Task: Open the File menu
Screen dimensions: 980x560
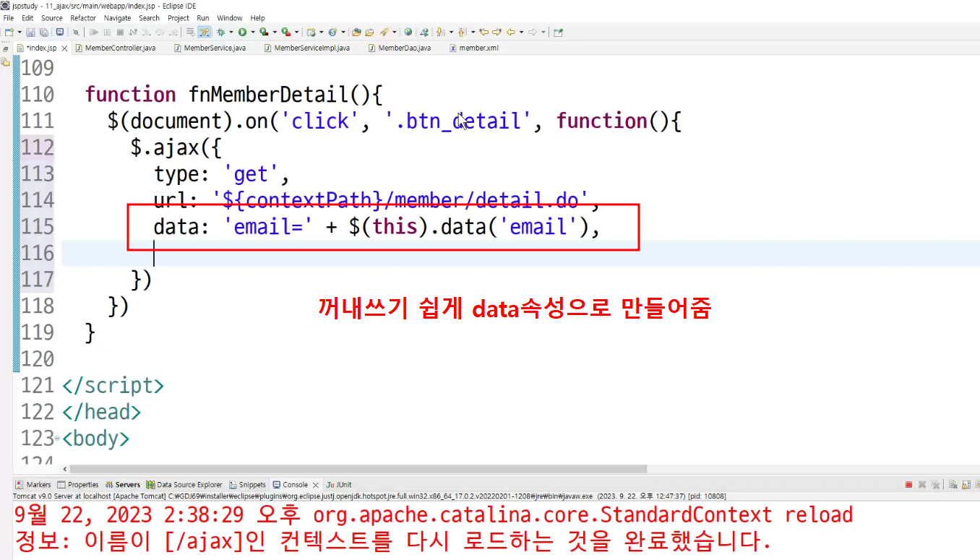Action: [9, 18]
